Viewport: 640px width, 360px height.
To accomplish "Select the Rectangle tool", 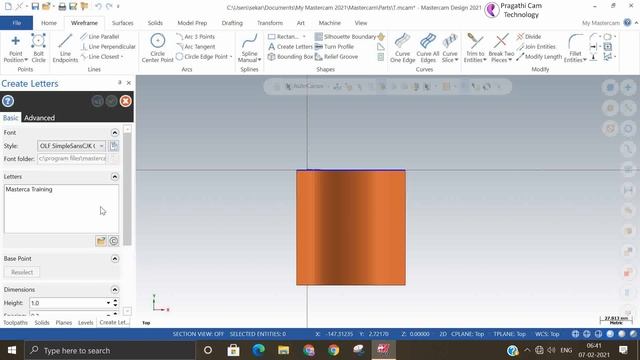I will click(x=284, y=37).
